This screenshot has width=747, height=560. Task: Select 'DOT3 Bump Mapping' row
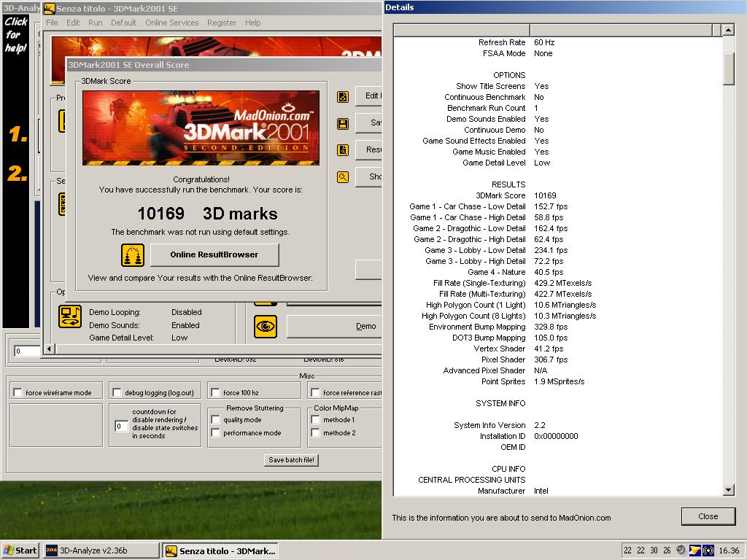tap(558, 338)
